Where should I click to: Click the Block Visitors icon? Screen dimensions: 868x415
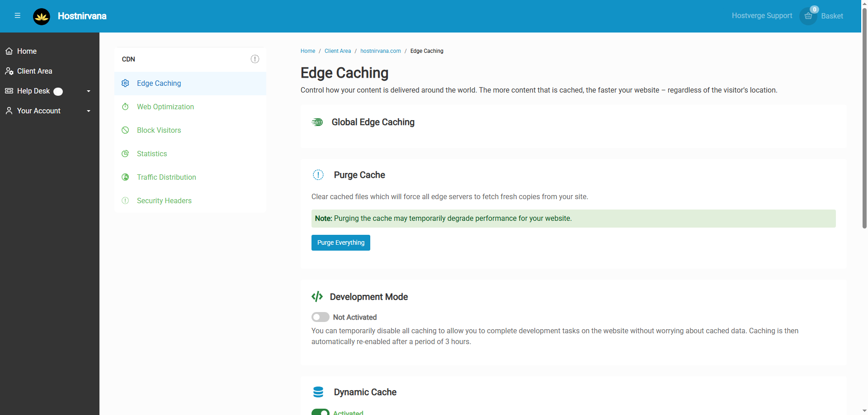[x=125, y=130]
